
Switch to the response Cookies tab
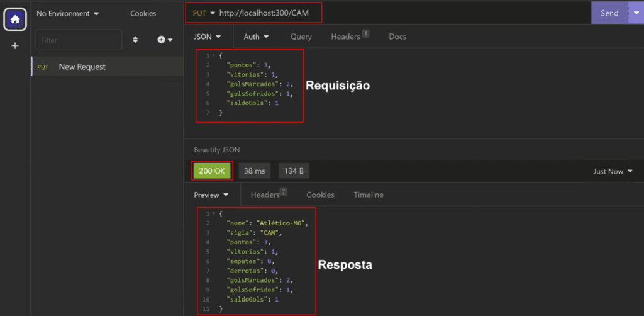(x=320, y=195)
